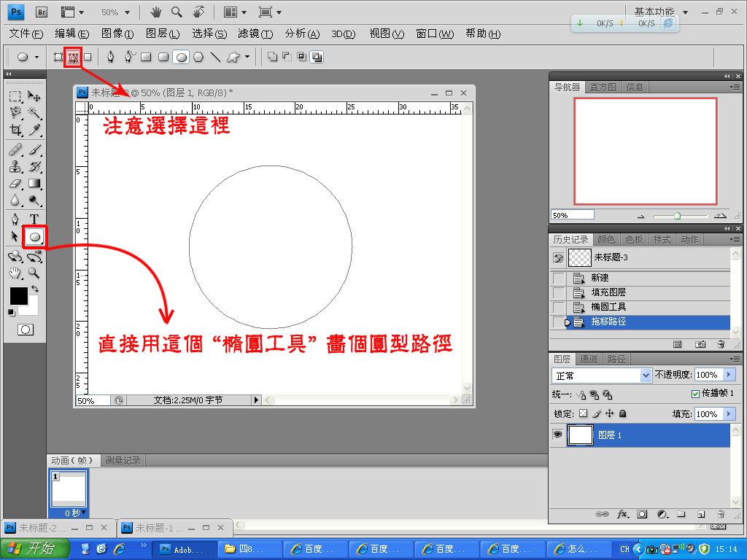Toggle lock all padlock icon
Viewport: 747px width, 560px height.
point(623,413)
